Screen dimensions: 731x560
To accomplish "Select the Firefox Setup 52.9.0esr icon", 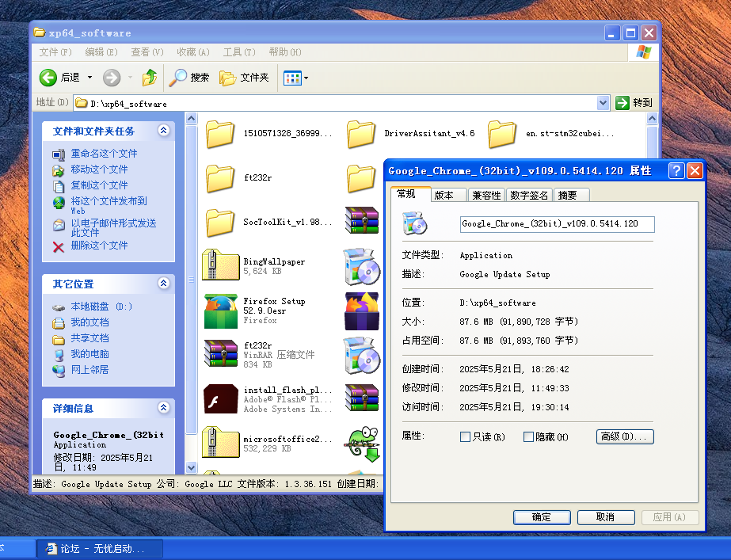I will point(221,311).
